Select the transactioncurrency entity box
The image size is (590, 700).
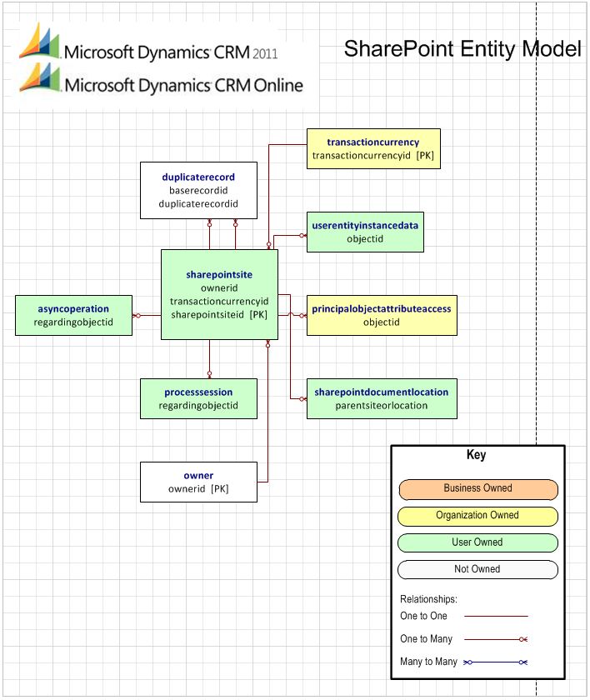pos(373,148)
